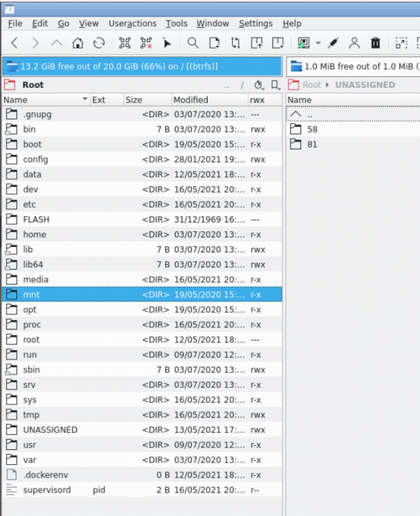Click the Select group toolbar icon
This screenshot has height=516, width=420.
pos(124,43)
